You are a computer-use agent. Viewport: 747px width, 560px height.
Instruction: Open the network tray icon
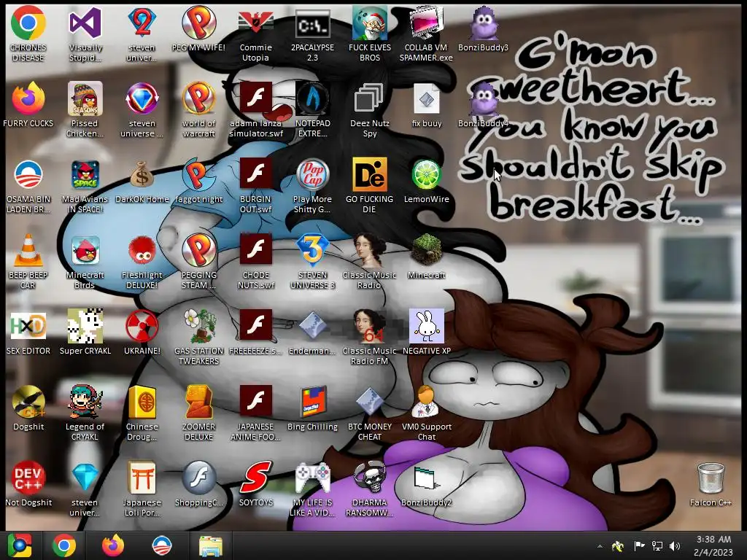pyautogui.click(x=657, y=545)
